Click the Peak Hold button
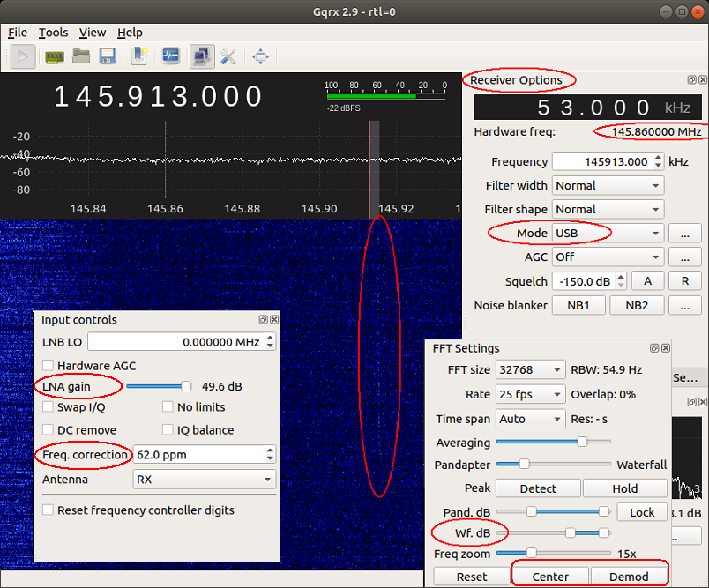The image size is (709, 588). point(625,488)
